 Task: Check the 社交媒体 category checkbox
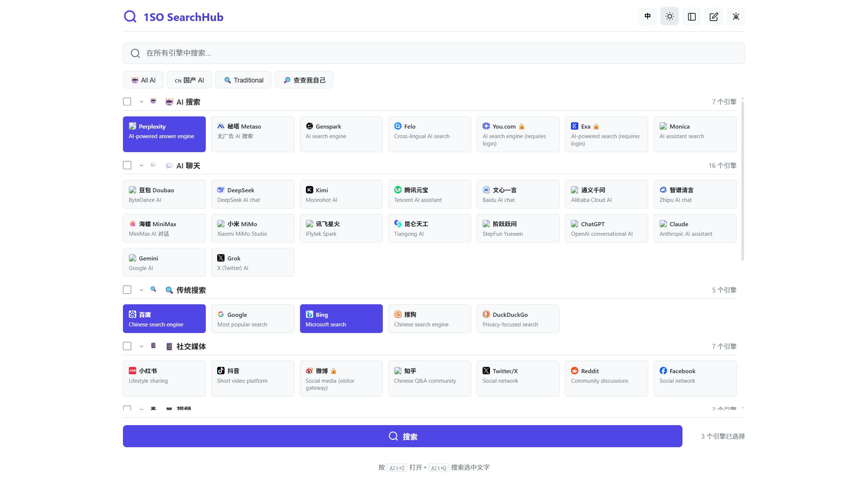pos(127,346)
